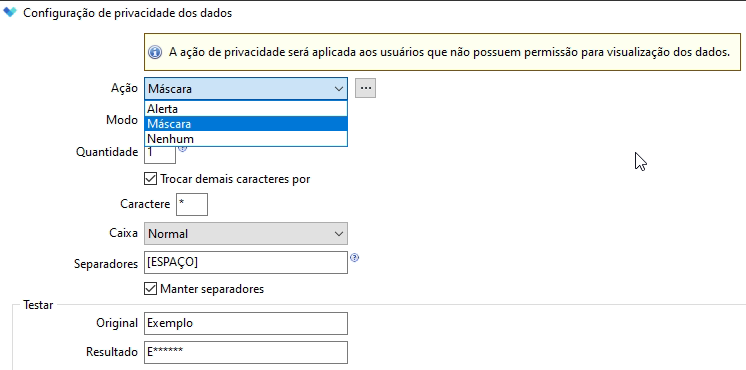The height and width of the screenshot is (370, 746).
Task: Click the Separadores field with [ESPAÇO]
Action: tap(246, 263)
